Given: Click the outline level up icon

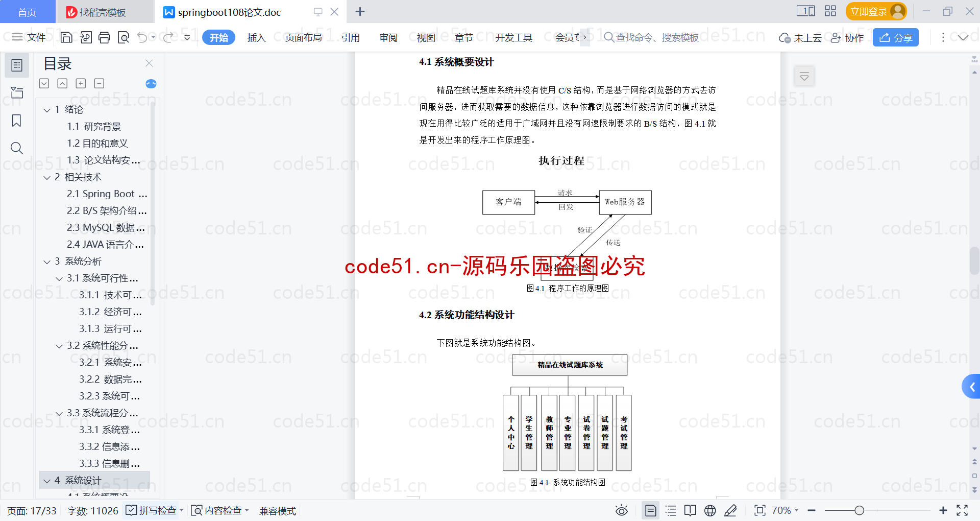Looking at the screenshot, I should [62, 83].
